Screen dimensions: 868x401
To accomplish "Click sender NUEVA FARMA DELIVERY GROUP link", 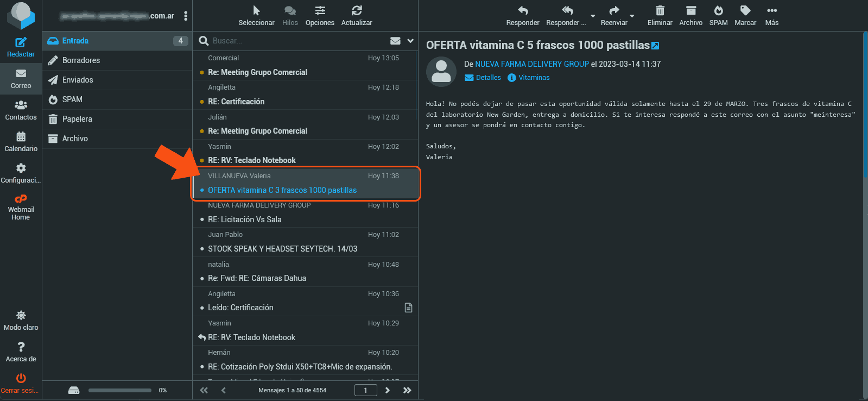I will pyautogui.click(x=532, y=64).
